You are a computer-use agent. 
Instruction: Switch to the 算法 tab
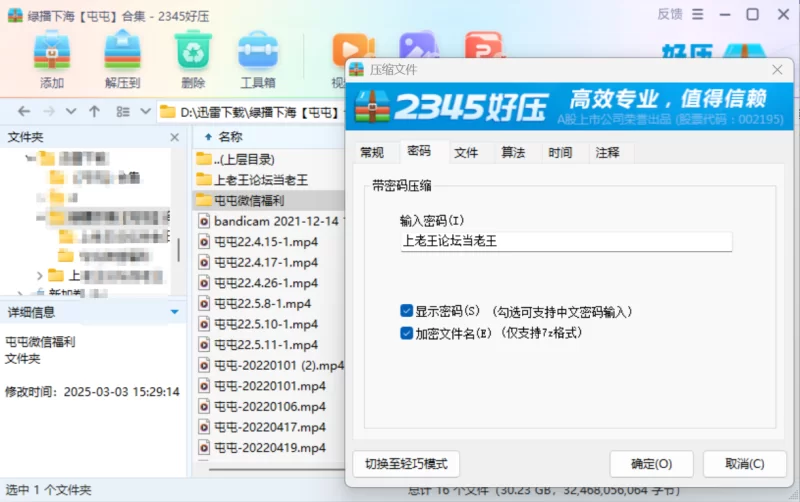pos(513,152)
